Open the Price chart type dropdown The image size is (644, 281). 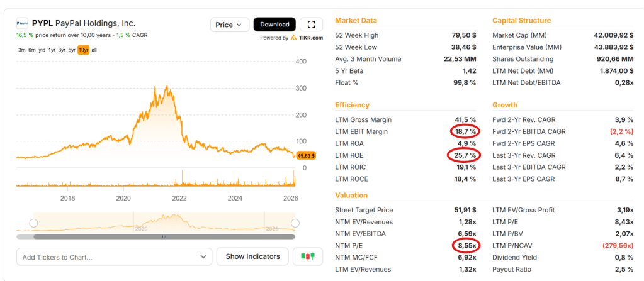229,25
